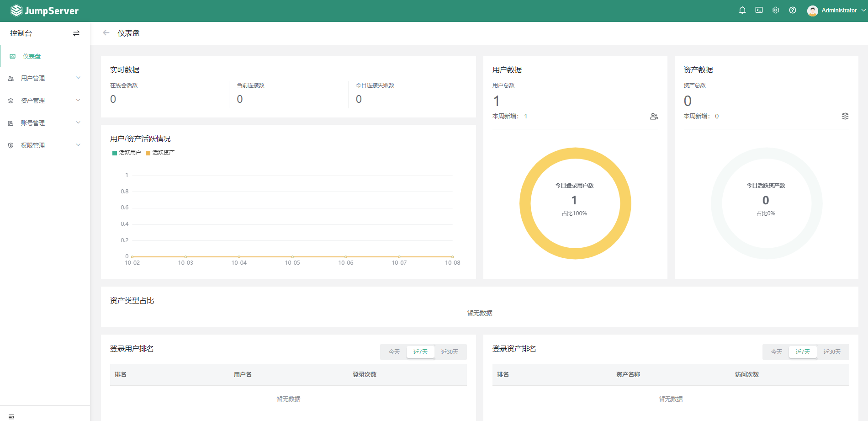Click the JumpServer logo link

(x=45, y=11)
